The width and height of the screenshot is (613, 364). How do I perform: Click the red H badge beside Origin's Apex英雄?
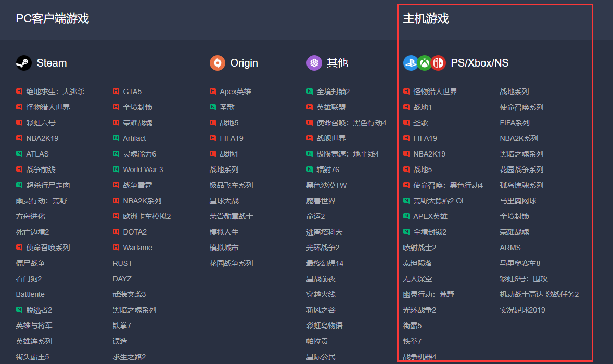click(x=213, y=92)
